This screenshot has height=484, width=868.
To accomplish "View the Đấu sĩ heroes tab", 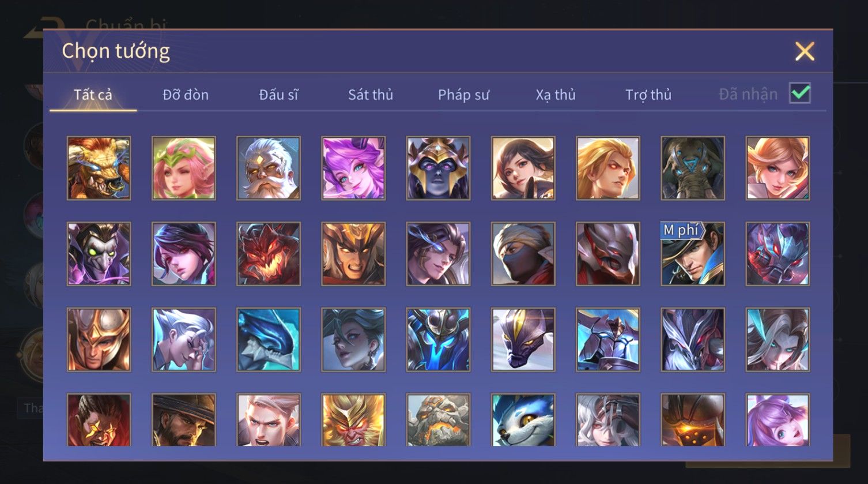I will pyautogui.click(x=278, y=95).
